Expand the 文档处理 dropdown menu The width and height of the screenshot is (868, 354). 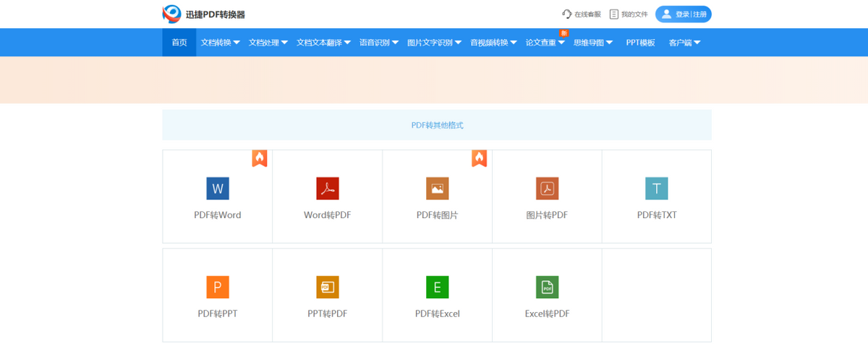pyautogui.click(x=268, y=43)
